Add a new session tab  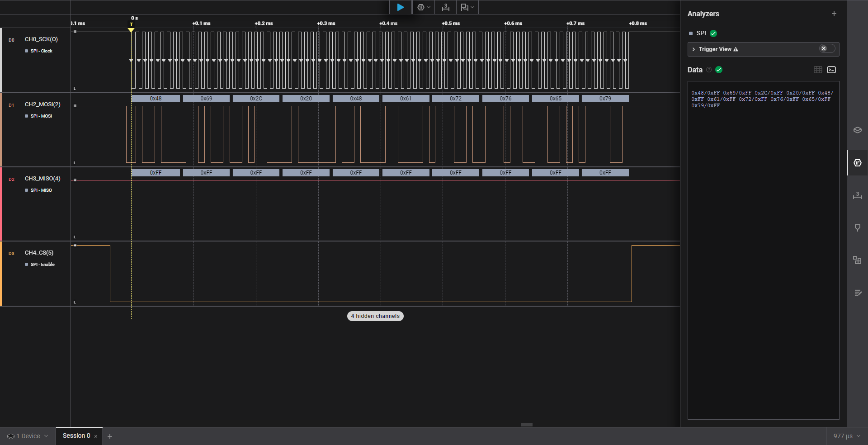pos(110,436)
